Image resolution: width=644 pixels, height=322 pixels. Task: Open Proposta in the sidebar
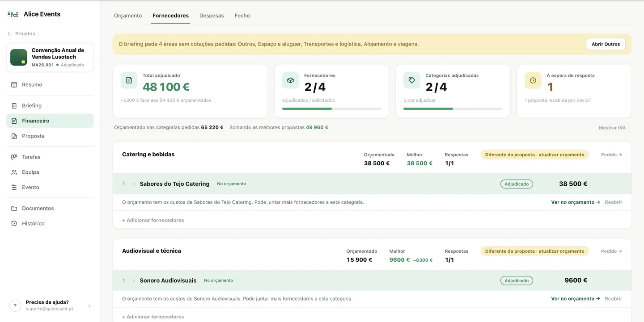[50, 136]
